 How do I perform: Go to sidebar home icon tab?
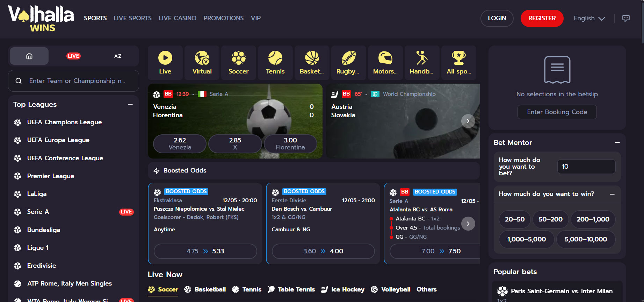[x=29, y=56]
